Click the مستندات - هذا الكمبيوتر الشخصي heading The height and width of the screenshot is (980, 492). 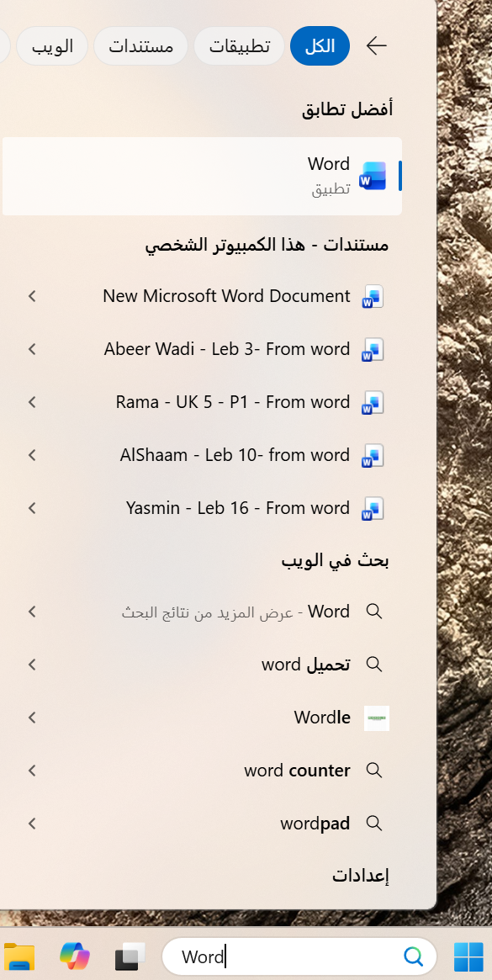click(x=267, y=245)
